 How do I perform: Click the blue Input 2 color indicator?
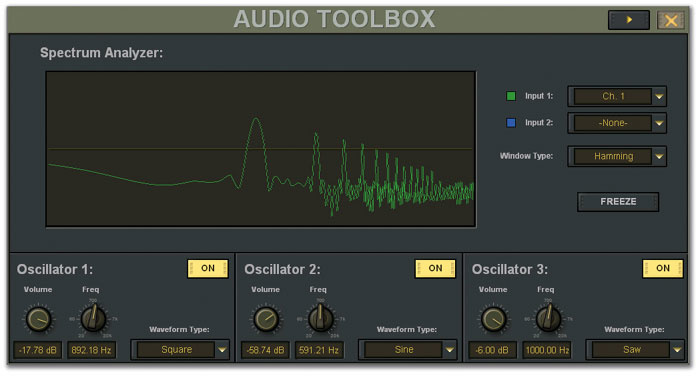pyautogui.click(x=511, y=123)
